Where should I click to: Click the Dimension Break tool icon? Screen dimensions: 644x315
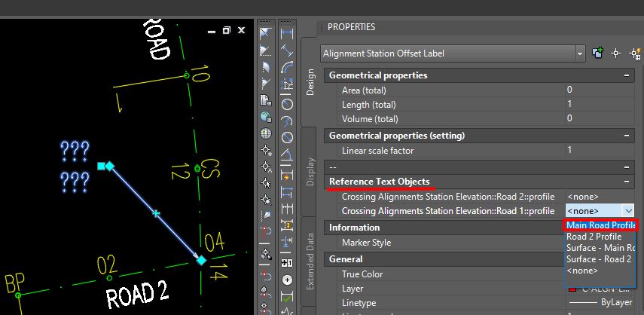coord(287,242)
